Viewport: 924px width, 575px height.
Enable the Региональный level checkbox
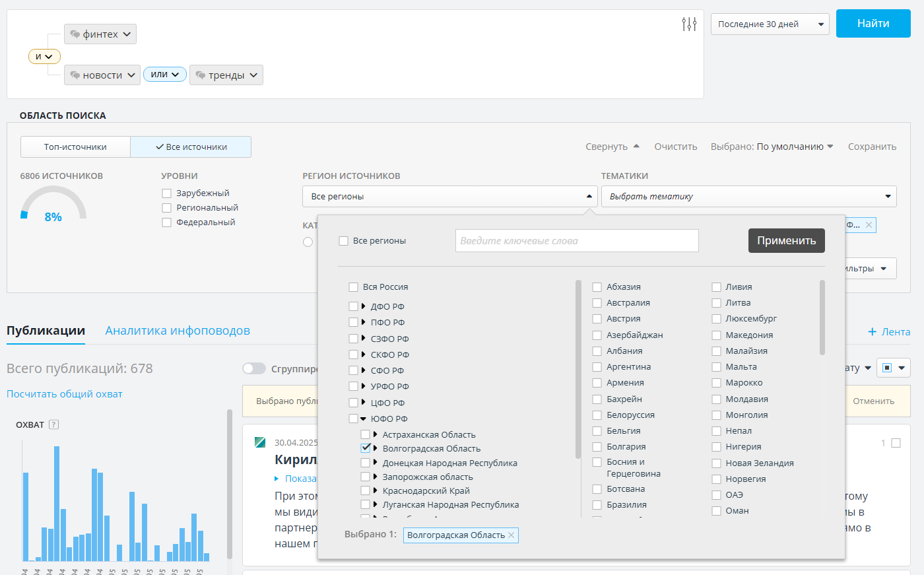[166, 208]
